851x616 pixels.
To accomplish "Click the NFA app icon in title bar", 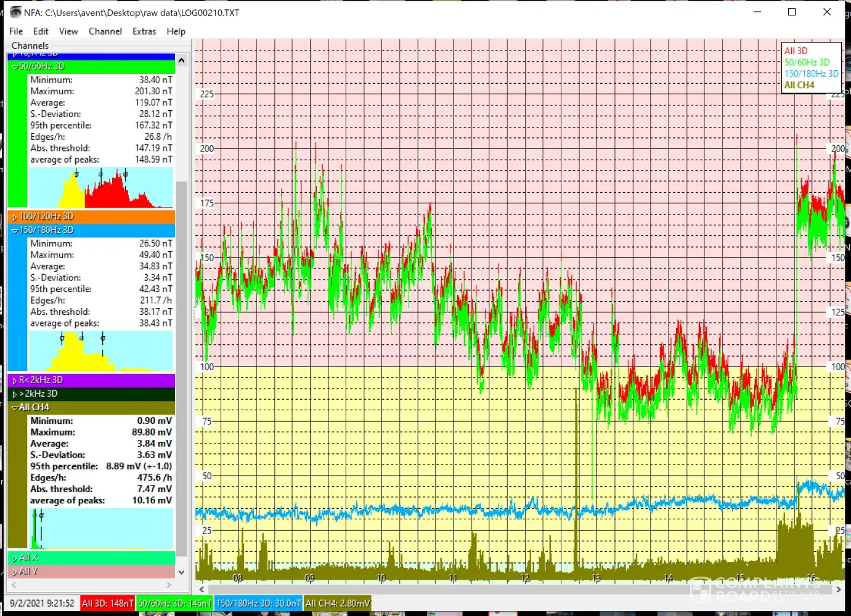I will 15,12.
